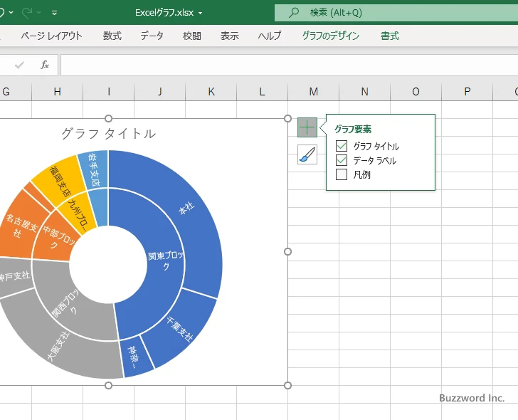Expand the undo history dropdown arrow
518x420 pixels.
(11, 13)
